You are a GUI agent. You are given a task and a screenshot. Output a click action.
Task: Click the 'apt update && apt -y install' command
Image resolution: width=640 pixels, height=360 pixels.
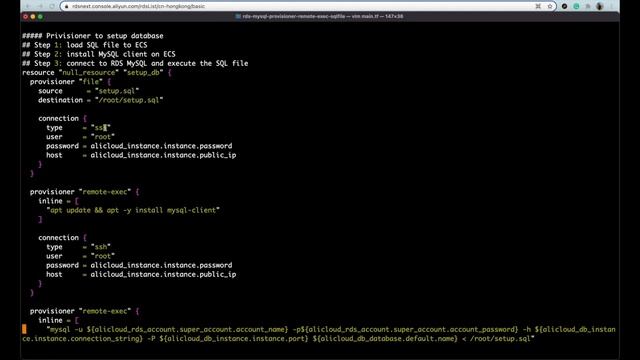coord(133,210)
